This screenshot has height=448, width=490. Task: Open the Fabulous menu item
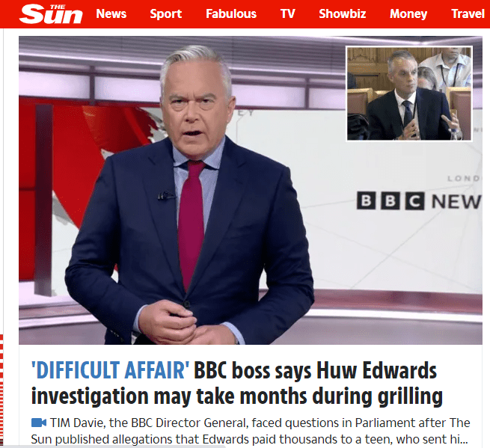pyautogui.click(x=231, y=13)
